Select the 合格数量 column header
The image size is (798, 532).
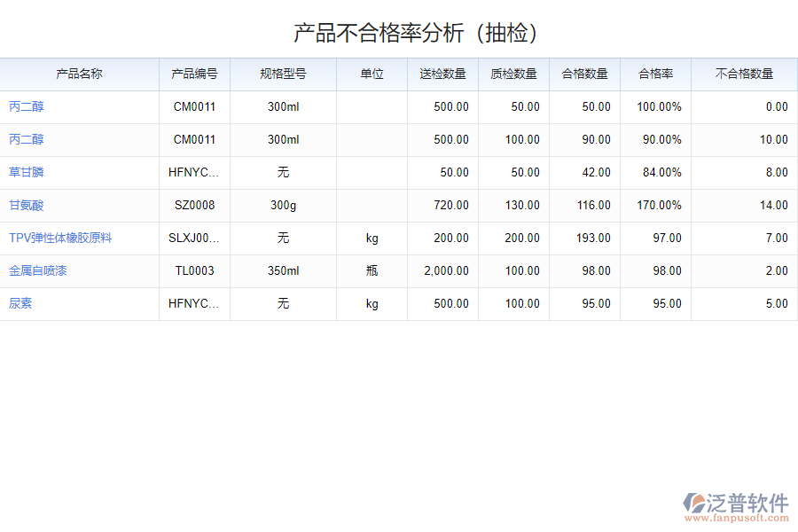tap(584, 74)
